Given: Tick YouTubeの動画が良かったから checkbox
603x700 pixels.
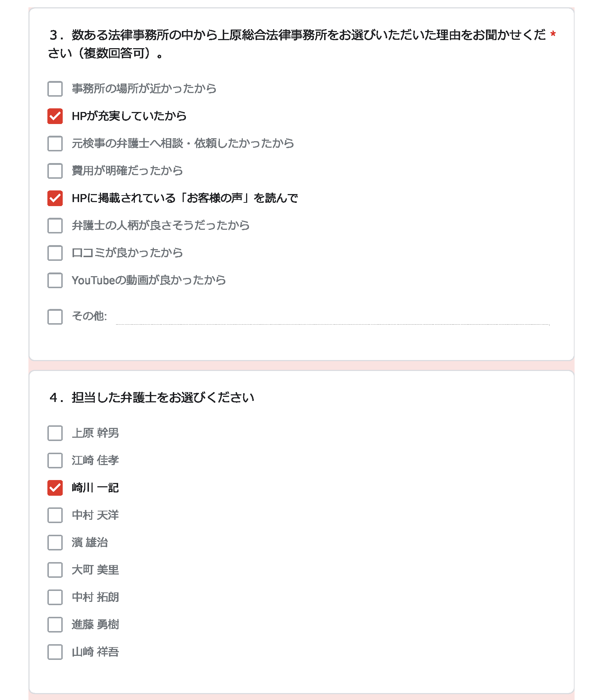Looking at the screenshot, I should 55,280.
